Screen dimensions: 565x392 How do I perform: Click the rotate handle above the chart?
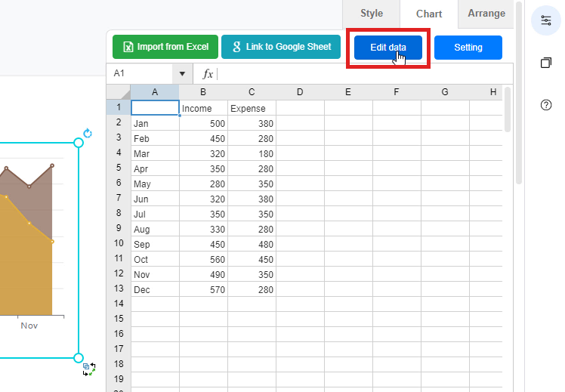click(x=87, y=134)
